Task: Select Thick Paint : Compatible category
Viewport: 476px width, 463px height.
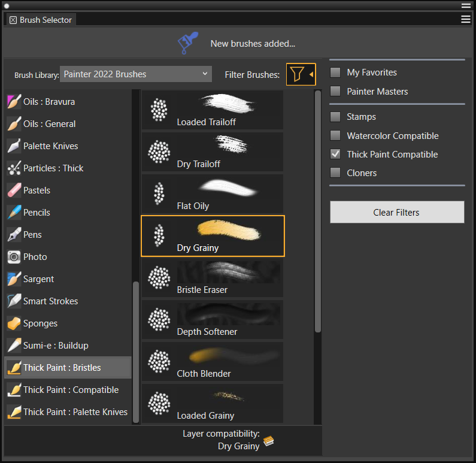Action: point(71,390)
